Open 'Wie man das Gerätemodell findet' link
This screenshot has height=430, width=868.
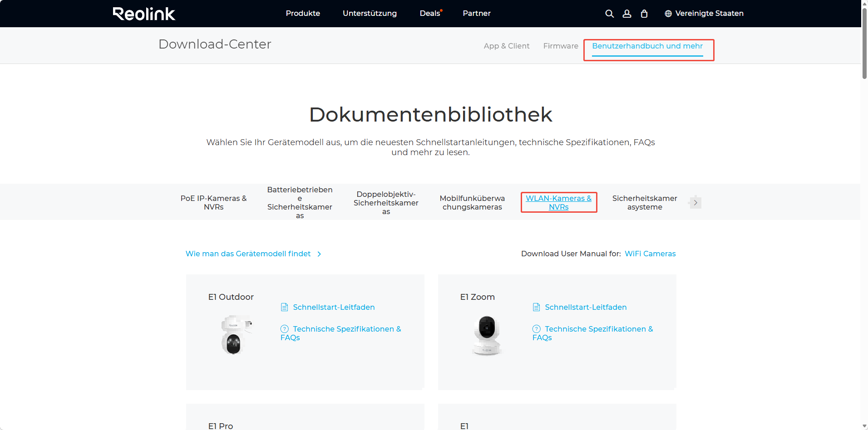click(248, 254)
